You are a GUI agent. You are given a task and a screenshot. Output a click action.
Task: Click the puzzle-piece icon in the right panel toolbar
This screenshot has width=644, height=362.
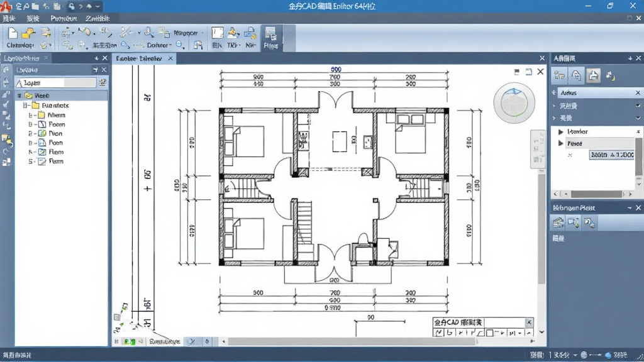pos(610,75)
